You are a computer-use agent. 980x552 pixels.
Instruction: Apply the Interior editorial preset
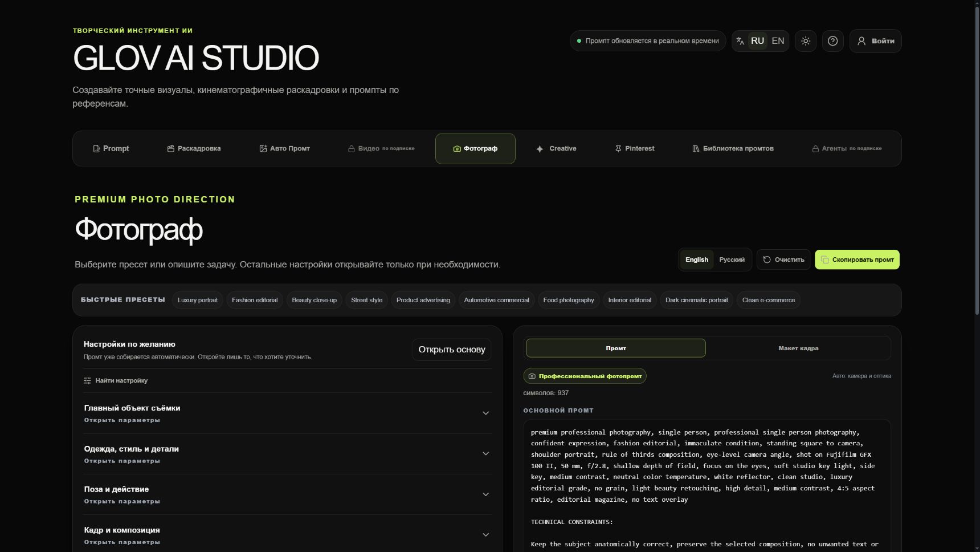tap(630, 300)
